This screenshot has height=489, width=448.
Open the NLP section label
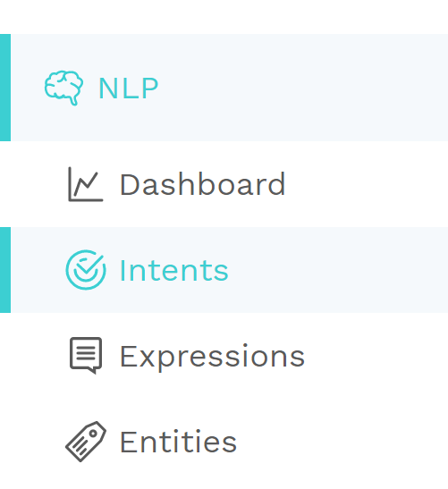coord(129,89)
